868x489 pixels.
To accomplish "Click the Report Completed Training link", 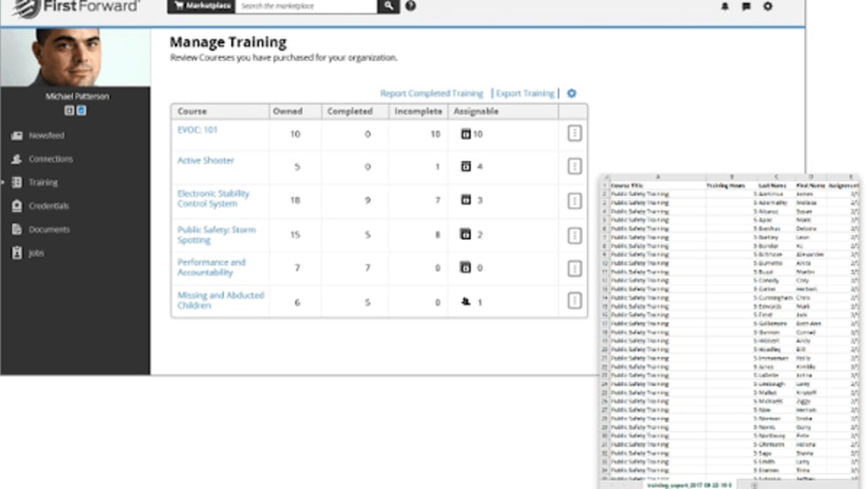I will coord(431,93).
